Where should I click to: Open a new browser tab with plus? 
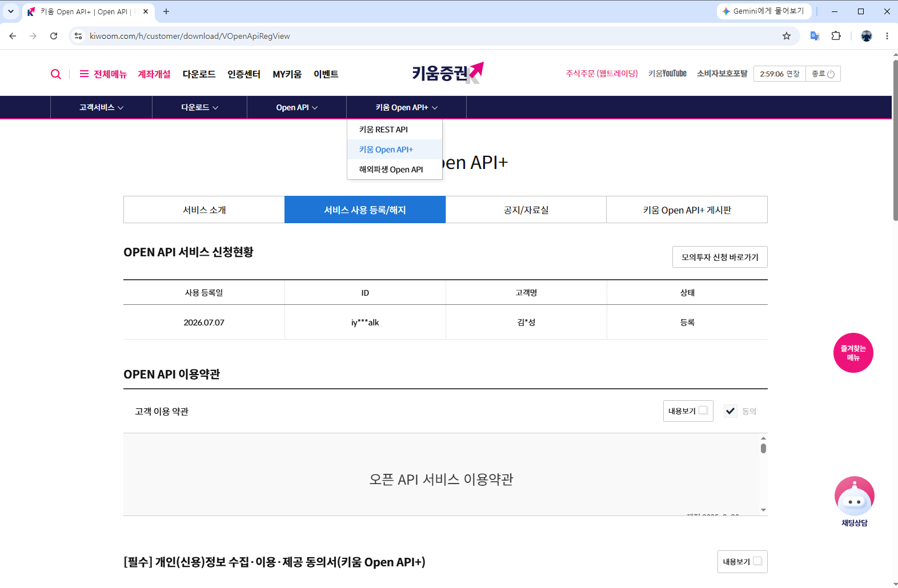click(x=166, y=11)
